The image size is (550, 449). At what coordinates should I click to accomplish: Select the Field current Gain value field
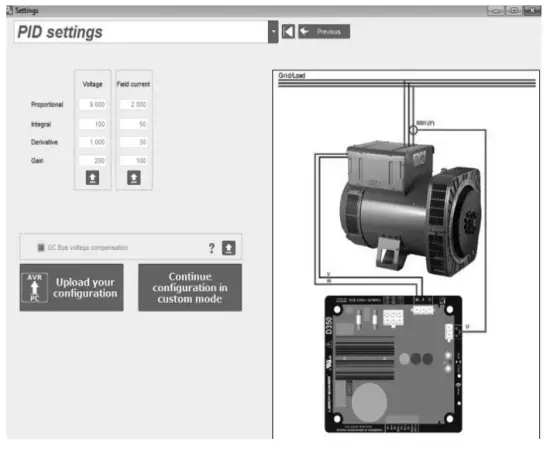pyautogui.click(x=134, y=161)
